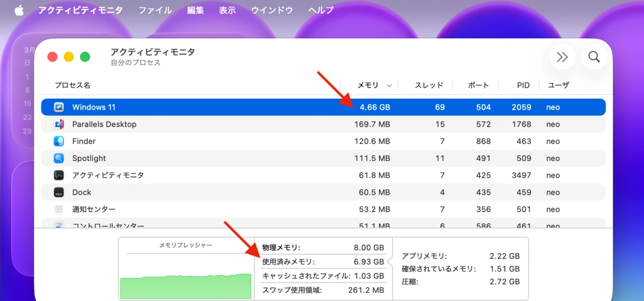Screen dimensions: 644x301
Task: Click the ユーザ column header
Action: click(558, 85)
